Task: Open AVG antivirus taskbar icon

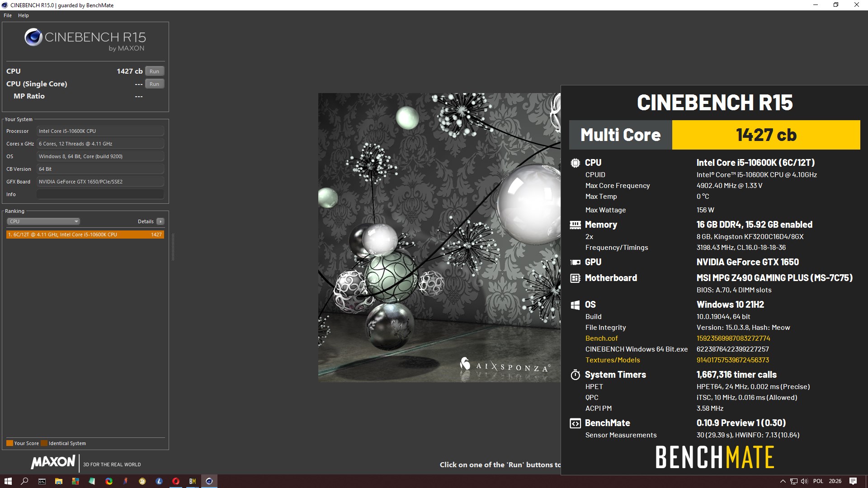Action: coord(75,481)
